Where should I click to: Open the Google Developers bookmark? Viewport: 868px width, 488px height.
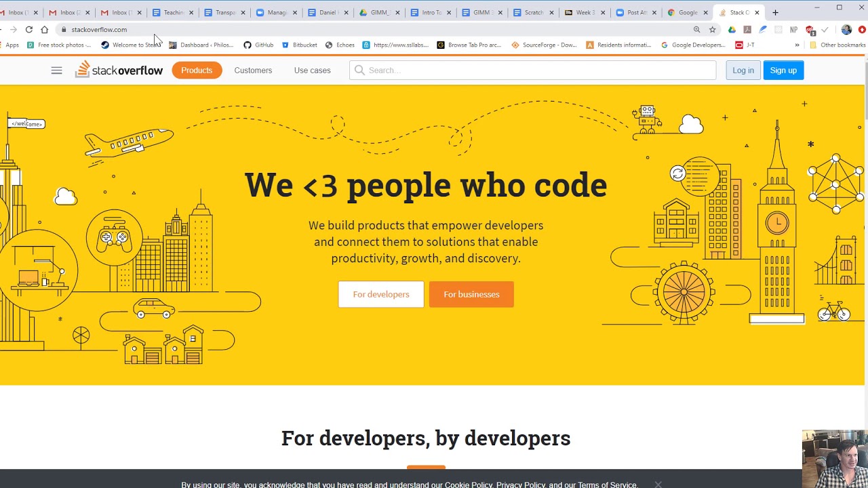click(693, 45)
